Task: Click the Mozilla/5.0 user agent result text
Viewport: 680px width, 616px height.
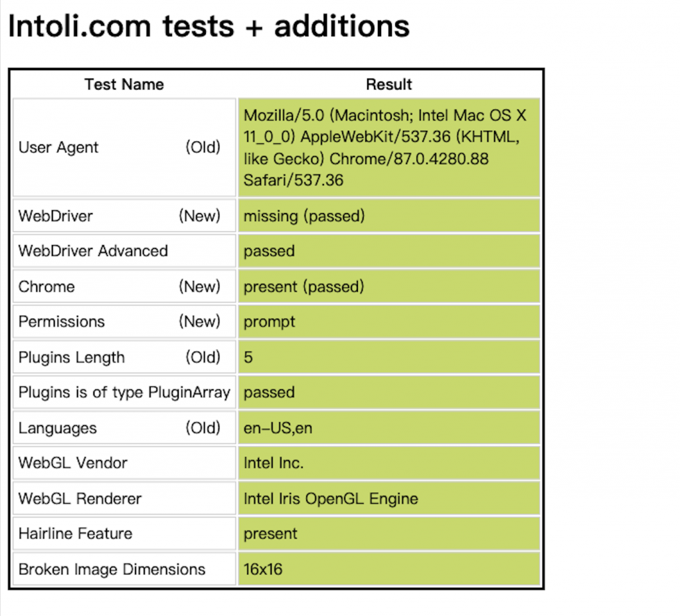Action: point(385,147)
